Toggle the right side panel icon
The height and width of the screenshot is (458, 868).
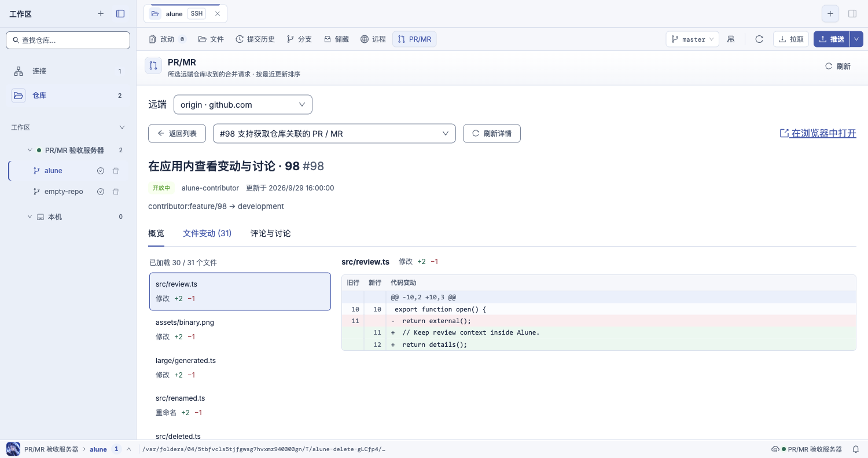tap(852, 13)
